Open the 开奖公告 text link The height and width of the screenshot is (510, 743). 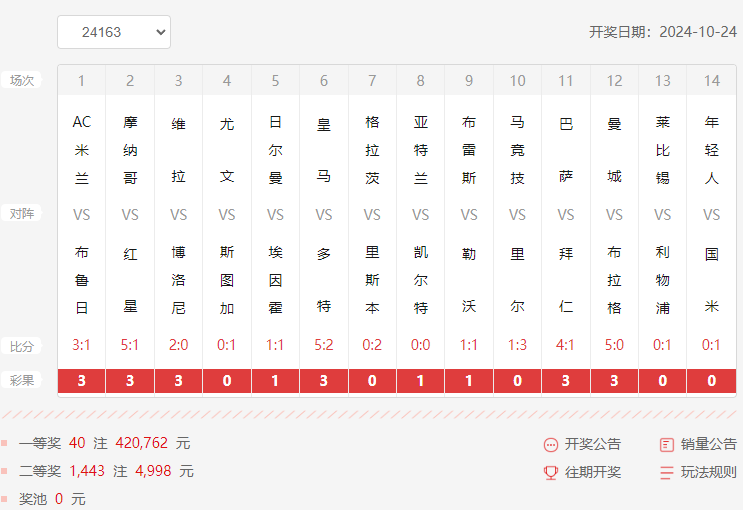(x=592, y=445)
